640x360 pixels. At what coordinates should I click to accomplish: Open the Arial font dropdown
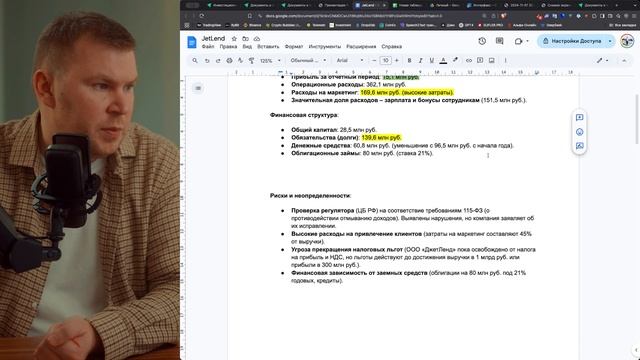[350, 60]
